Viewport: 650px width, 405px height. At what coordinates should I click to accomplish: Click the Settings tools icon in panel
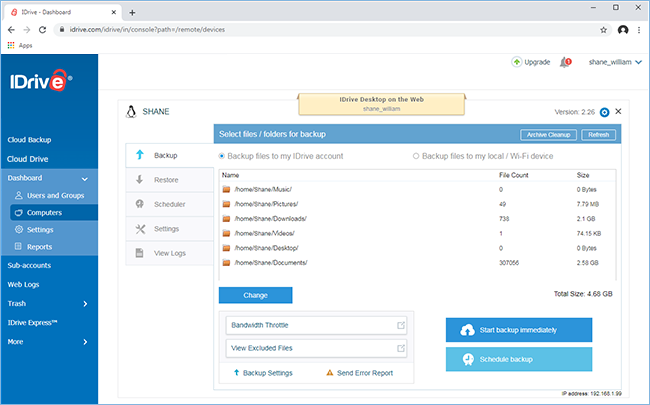coord(140,228)
